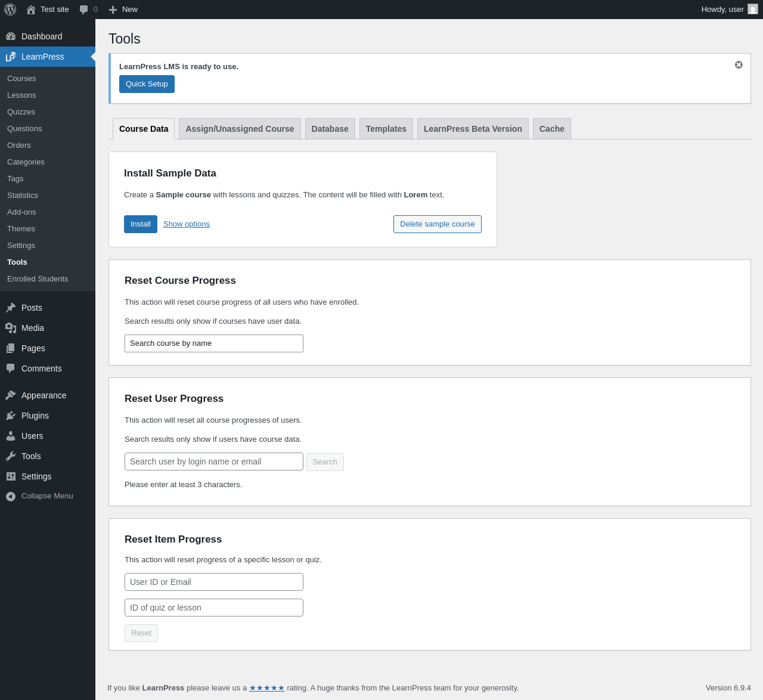
Task: Open Settings in LearnPress submenu
Action: tap(48, 246)
